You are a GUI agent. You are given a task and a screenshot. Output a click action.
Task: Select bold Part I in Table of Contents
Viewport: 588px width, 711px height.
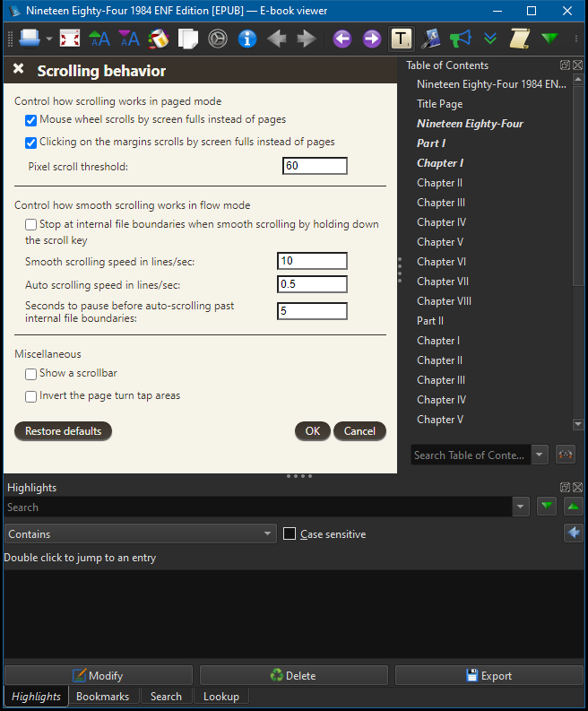coord(430,143)
